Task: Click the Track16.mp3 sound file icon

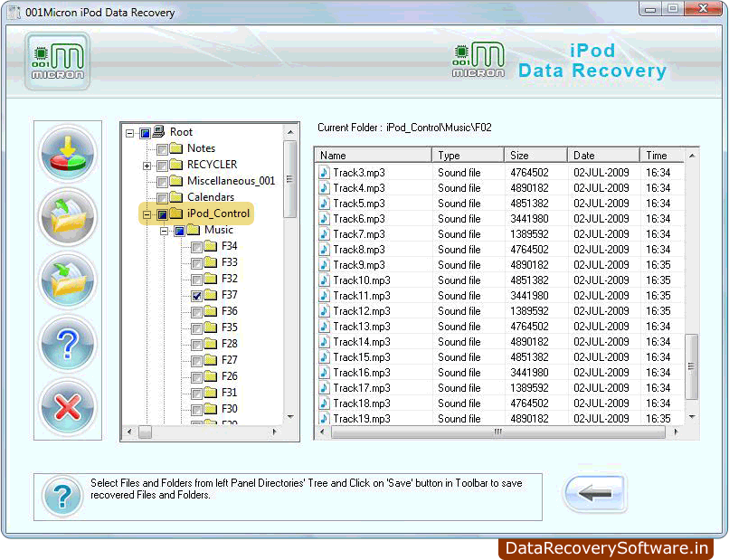Action: coord(324,372)
